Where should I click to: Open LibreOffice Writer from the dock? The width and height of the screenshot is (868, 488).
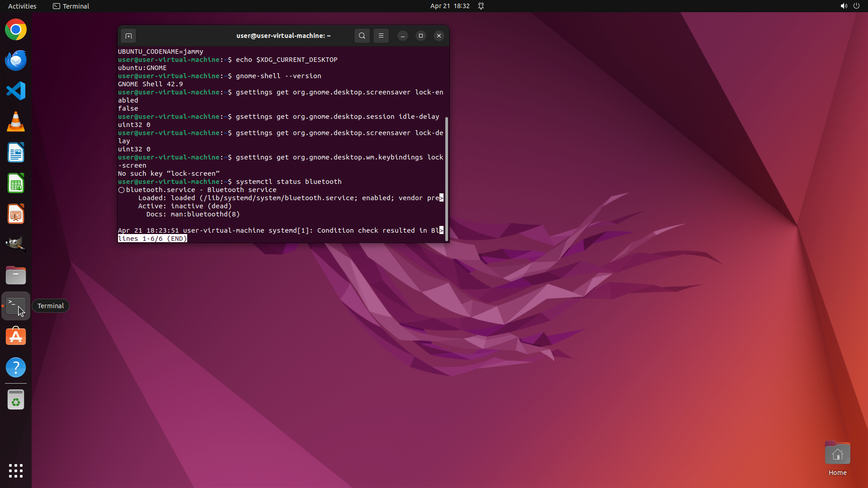(16, 153)
